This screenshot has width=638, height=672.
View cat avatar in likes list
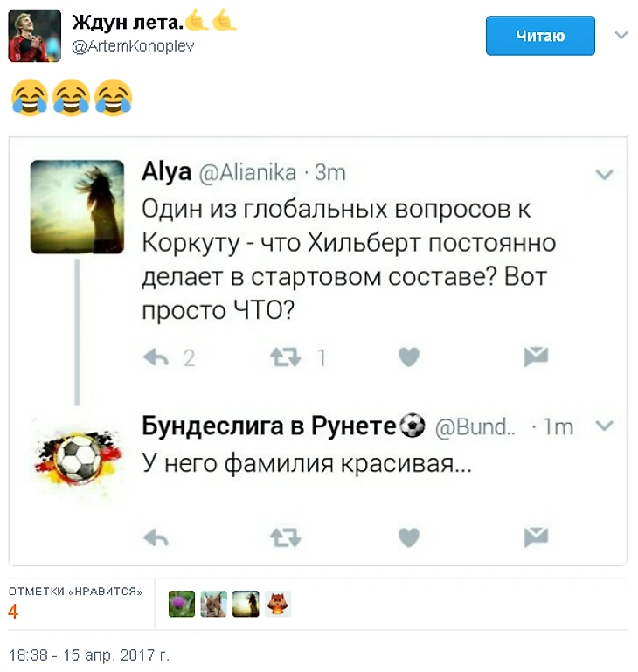[213, 604]
